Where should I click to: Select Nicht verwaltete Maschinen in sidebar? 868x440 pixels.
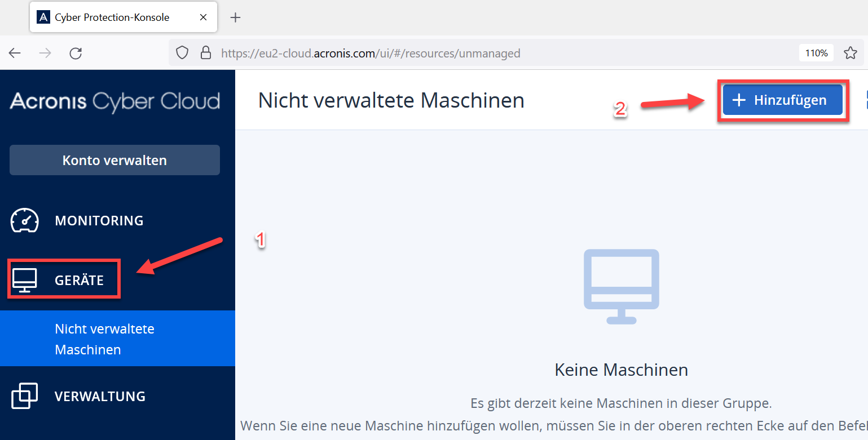pyautogui.click(x=104, y=339)
